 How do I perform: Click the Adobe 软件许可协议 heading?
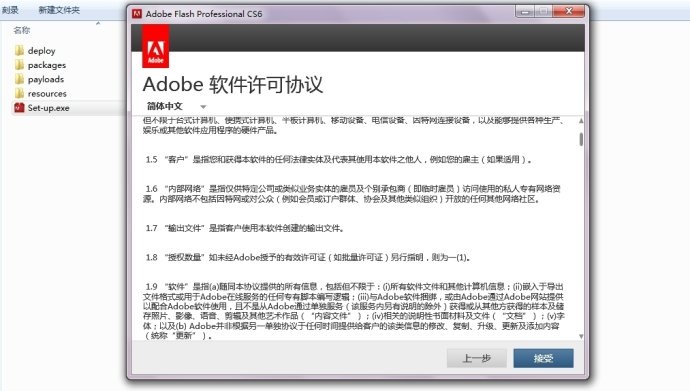tap(233, 84)
